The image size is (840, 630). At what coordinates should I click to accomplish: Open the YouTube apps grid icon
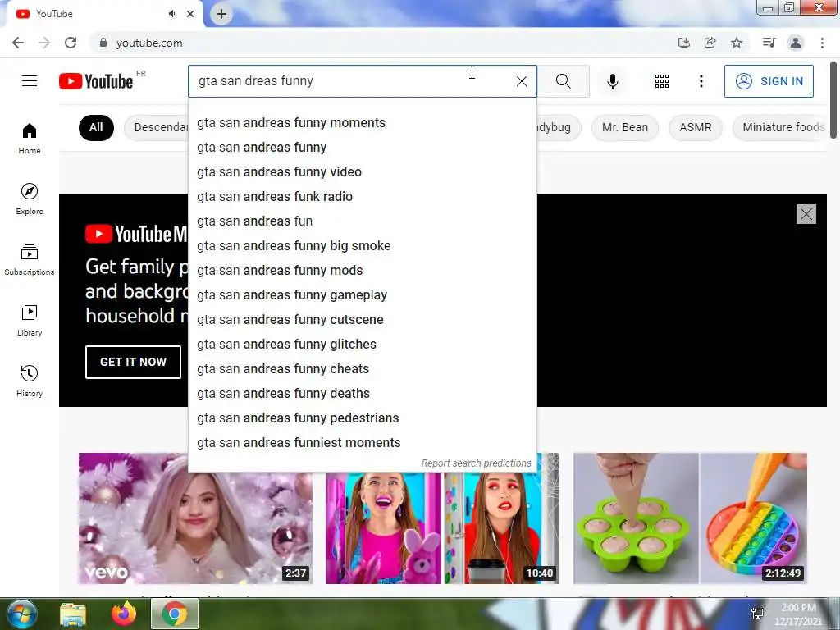(662, 81)
